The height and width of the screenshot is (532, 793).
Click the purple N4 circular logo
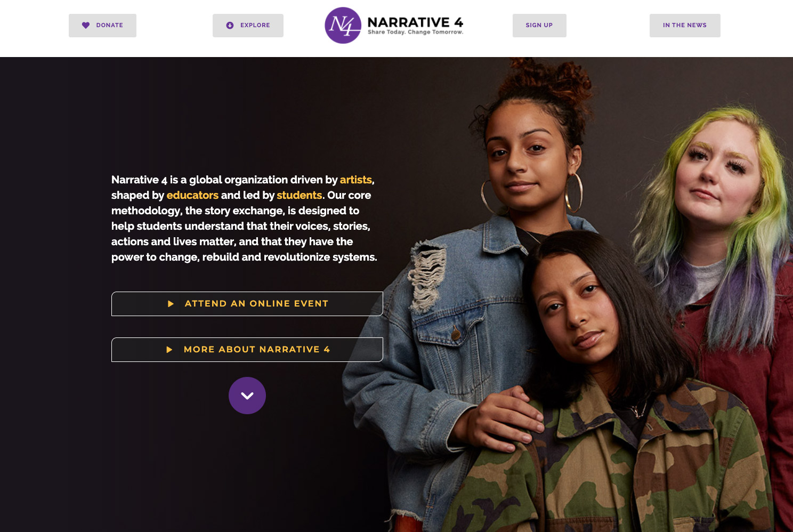343,25
